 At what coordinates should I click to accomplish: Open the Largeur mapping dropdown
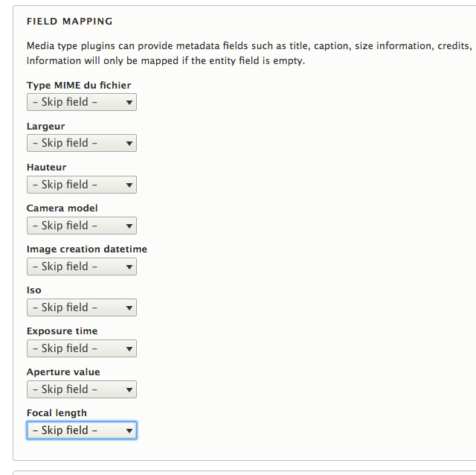82,143
